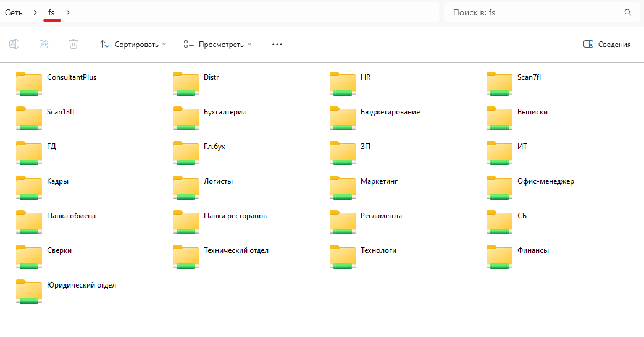Image resolution: width=644 pixels, height=337 pixels.
Task: Click the Rename icon in toolbar
Action: 14,44
